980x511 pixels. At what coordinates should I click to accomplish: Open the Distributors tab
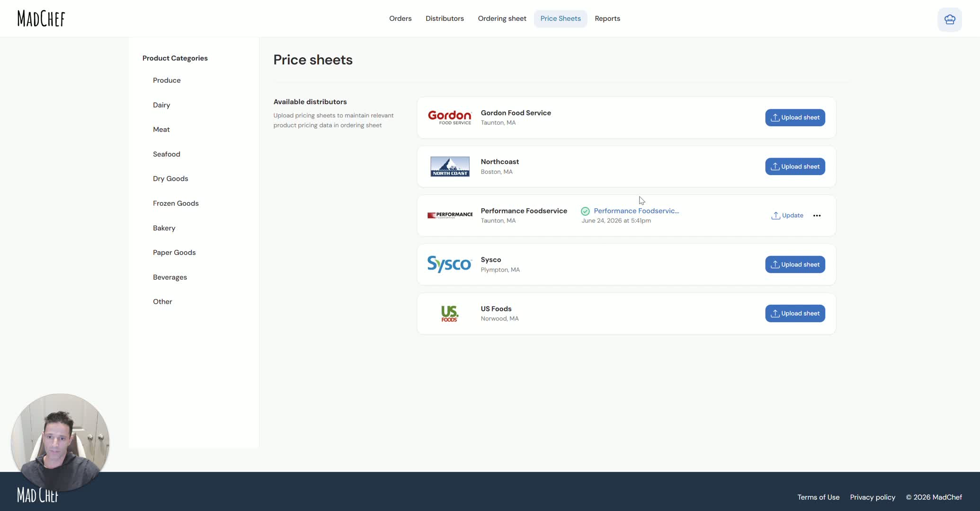(445, 18)
